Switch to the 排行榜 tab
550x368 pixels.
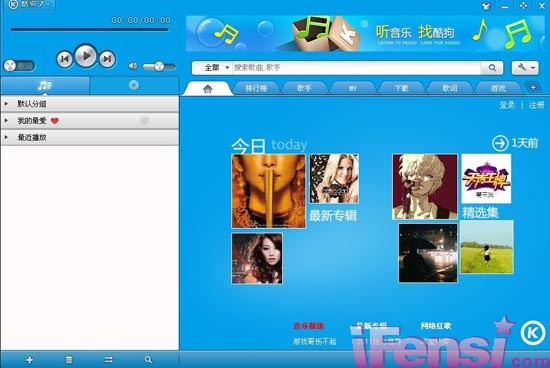click(x=256, y=88)
